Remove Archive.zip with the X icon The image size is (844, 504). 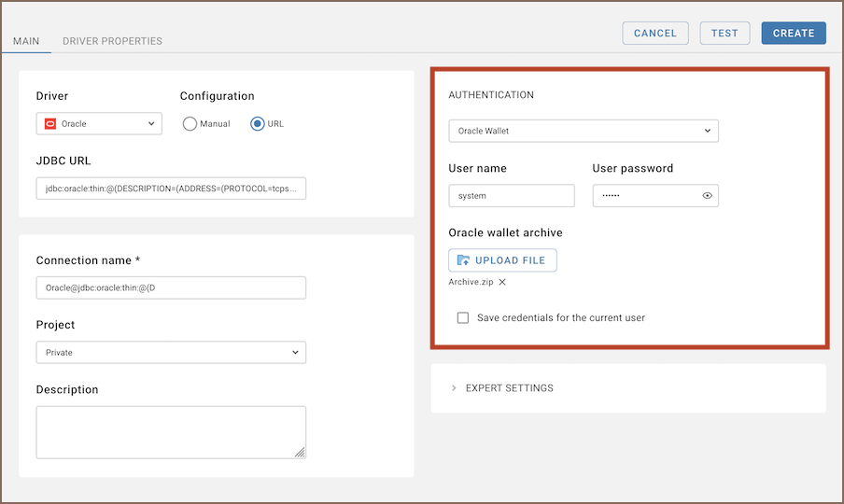(x=502, y=282)
